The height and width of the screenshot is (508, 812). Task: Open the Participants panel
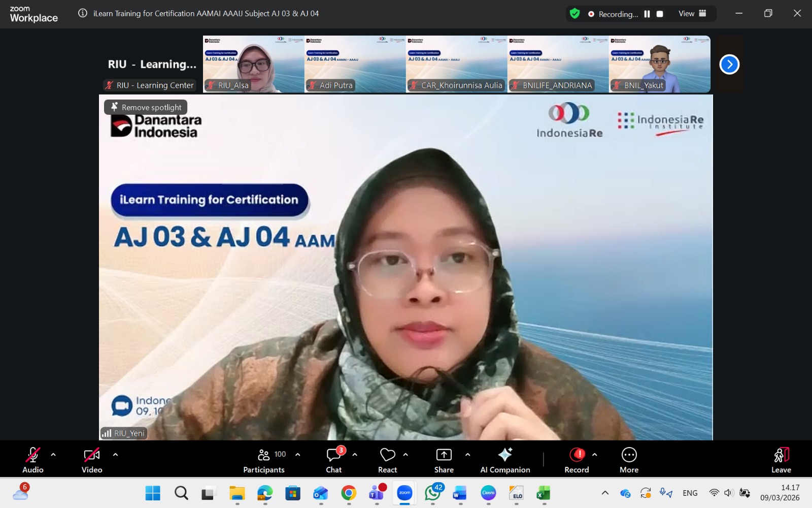[x=264, y=460]
